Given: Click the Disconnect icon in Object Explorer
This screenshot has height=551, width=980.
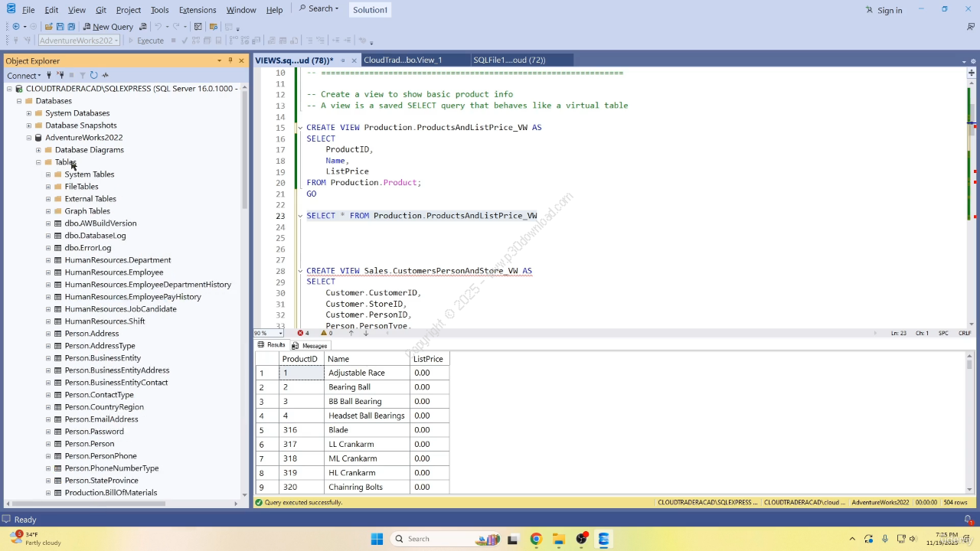Looking at the screenshot, I should (x=60, y=75).
